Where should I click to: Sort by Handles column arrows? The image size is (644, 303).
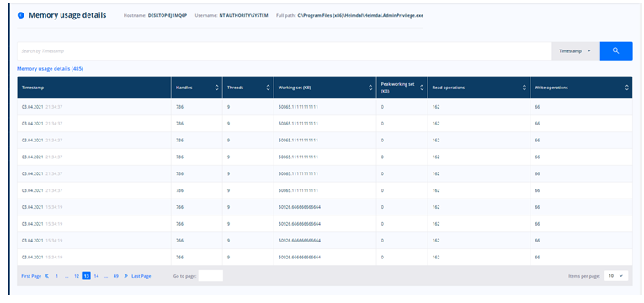[217, 88]
